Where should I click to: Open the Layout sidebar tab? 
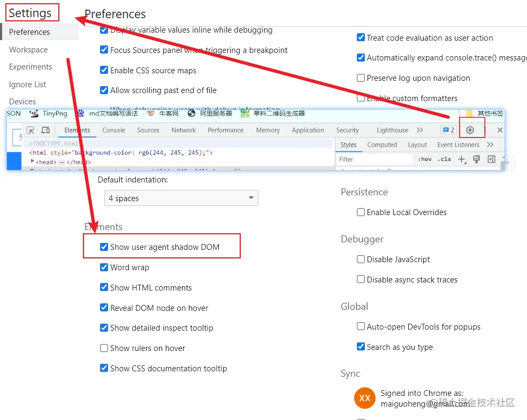coord(417,145)
